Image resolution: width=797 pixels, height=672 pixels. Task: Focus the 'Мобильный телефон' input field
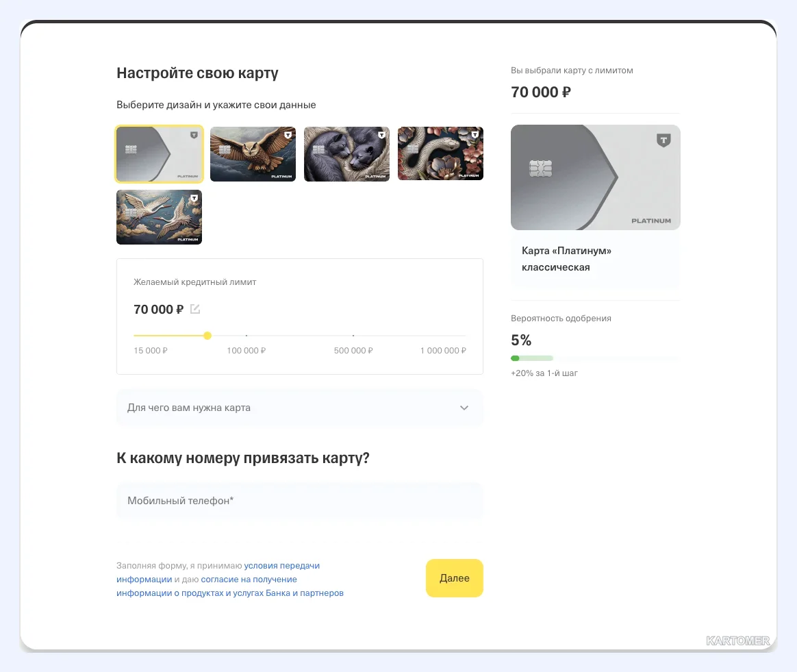click(300, 501)
